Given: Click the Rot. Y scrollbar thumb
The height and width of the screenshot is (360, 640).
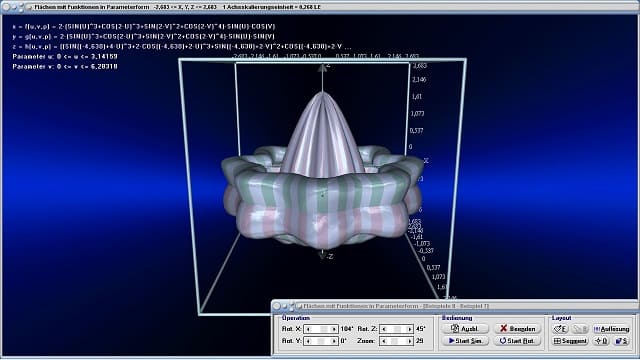Looking at the screenshot, I should [321, 341].
